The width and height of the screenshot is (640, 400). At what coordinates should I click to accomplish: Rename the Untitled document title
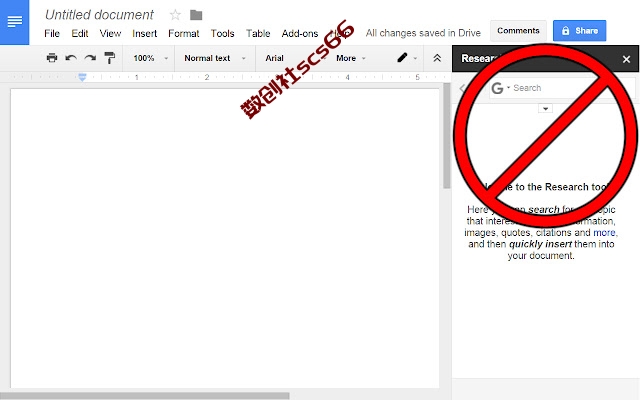point(99,15)
